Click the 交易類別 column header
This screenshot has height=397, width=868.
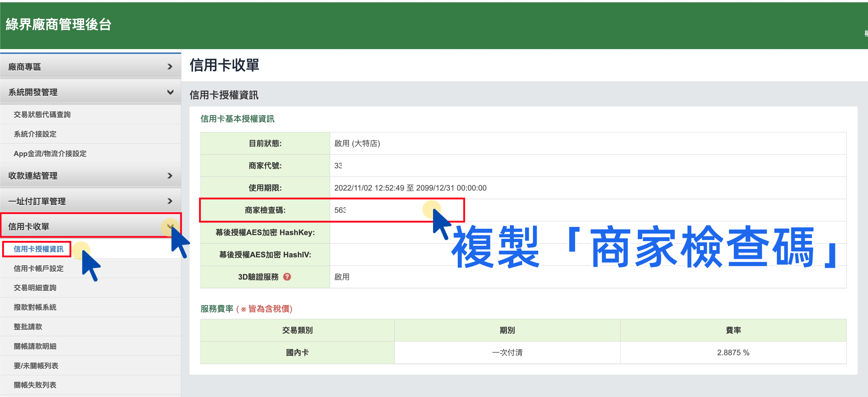point(297,330)
